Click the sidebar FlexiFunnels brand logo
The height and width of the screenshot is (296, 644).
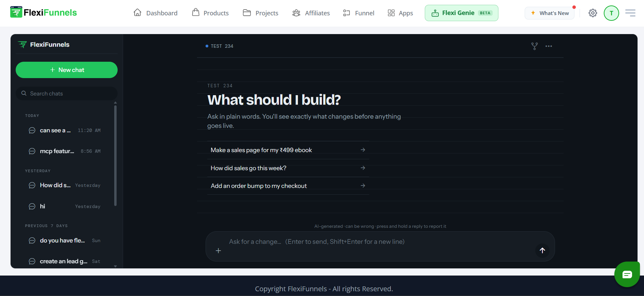[44, 45]
